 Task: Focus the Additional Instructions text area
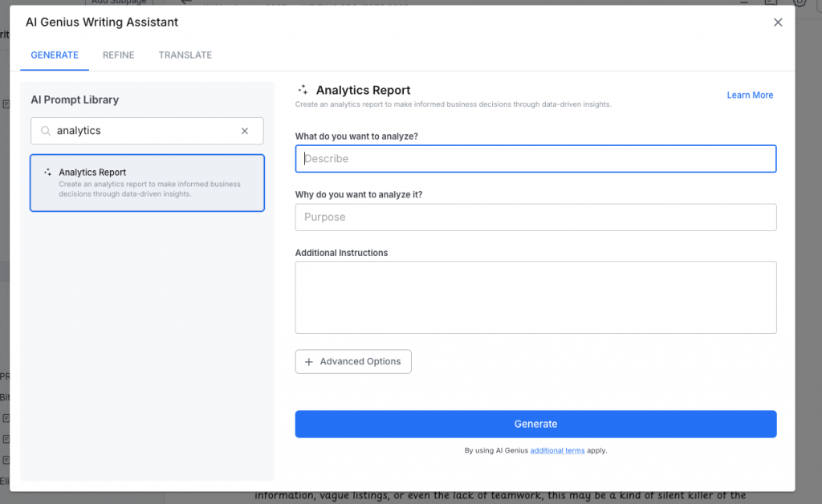535,297
